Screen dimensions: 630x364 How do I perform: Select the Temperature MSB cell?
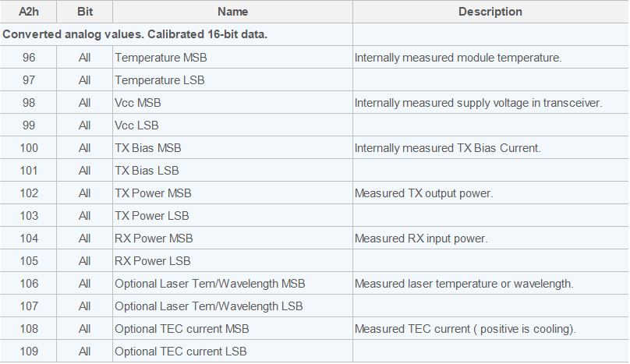pos(161,58)
